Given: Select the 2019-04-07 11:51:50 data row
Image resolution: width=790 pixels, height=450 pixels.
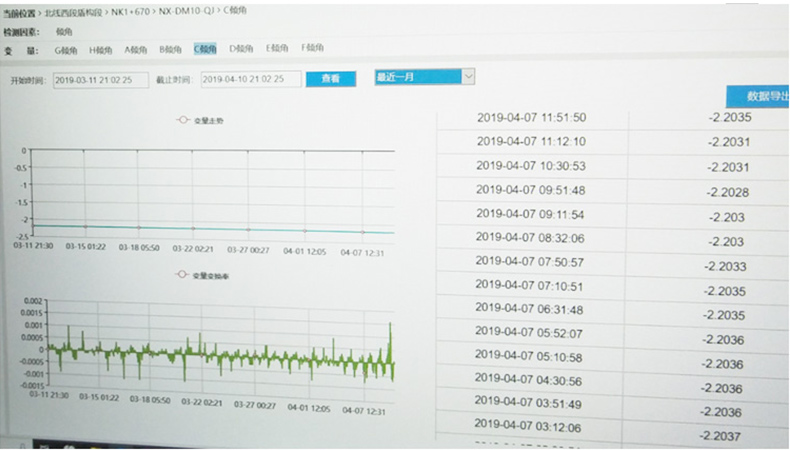Looking at the screenshot, I should 531,118.
